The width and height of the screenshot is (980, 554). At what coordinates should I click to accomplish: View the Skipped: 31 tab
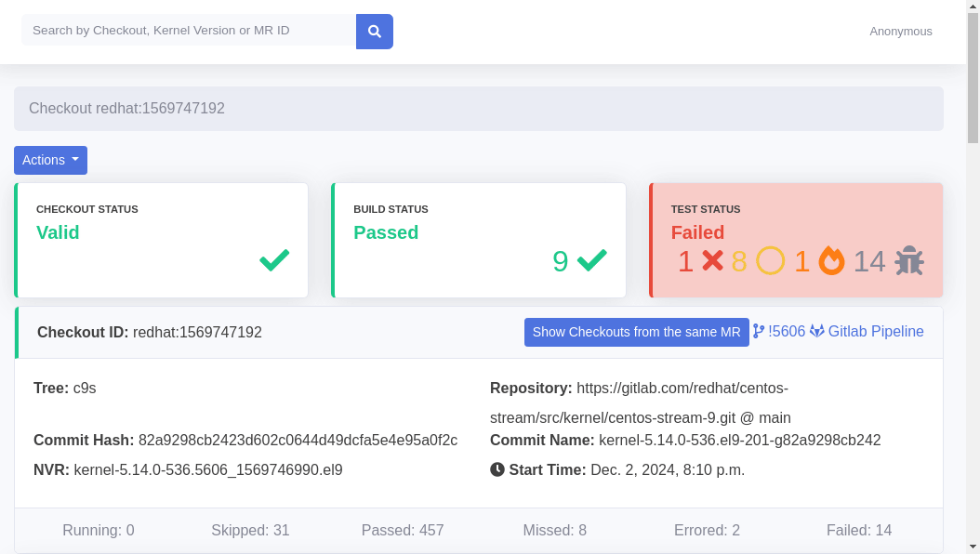[x=250, y=531]
